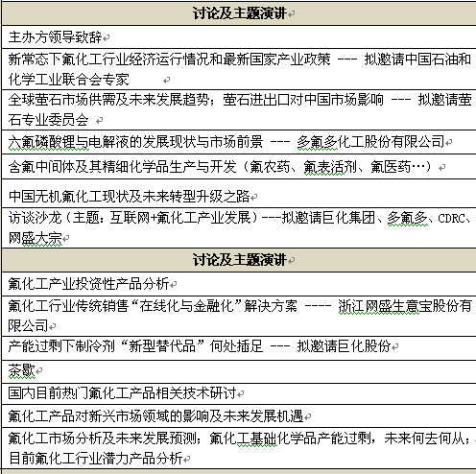Click the row about 新常态下氟化工行业经济运行情况
The width and height of the screenshot is (476, 474).
coord(239,69)
